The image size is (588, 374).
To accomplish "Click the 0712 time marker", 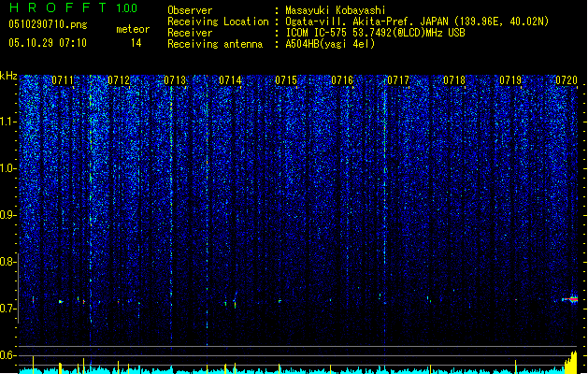I will click(x=119, y=80).
